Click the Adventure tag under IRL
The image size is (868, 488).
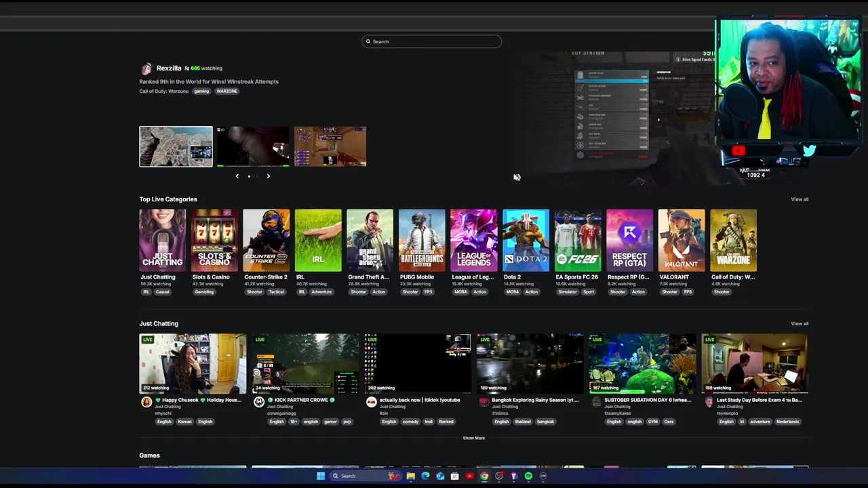click(321, 292)
